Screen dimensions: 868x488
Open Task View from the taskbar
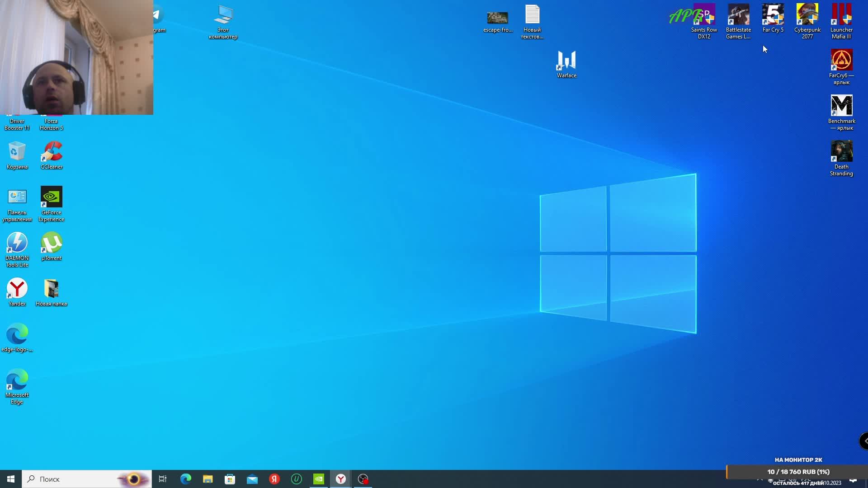[x=163, y=479]
